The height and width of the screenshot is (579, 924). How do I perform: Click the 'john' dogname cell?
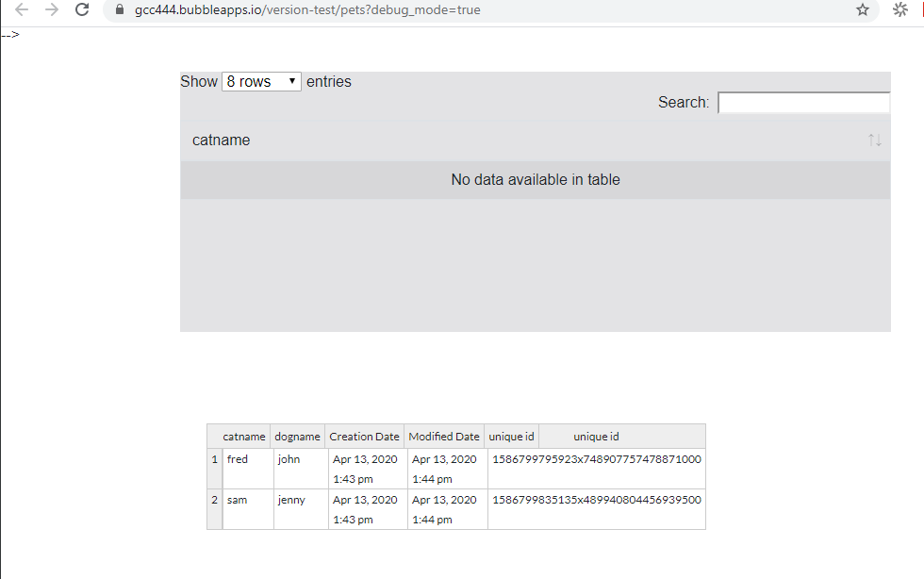pyautogui.click(x=301, y=469)
